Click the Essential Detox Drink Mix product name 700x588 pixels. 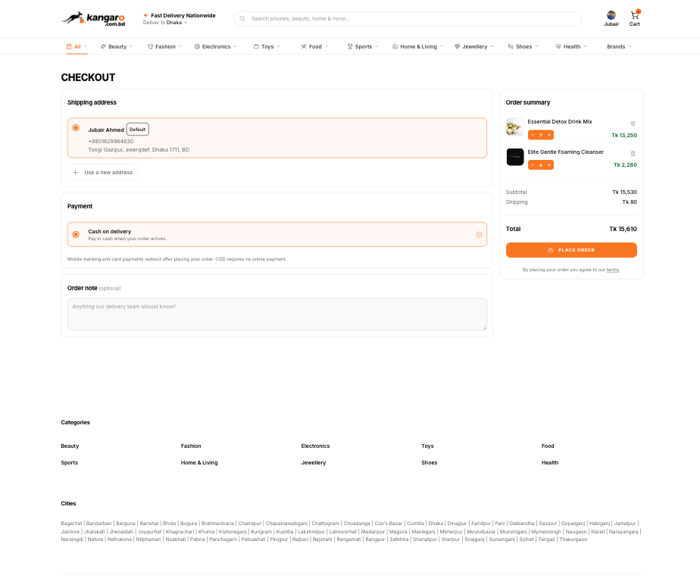tap(560, 121)
